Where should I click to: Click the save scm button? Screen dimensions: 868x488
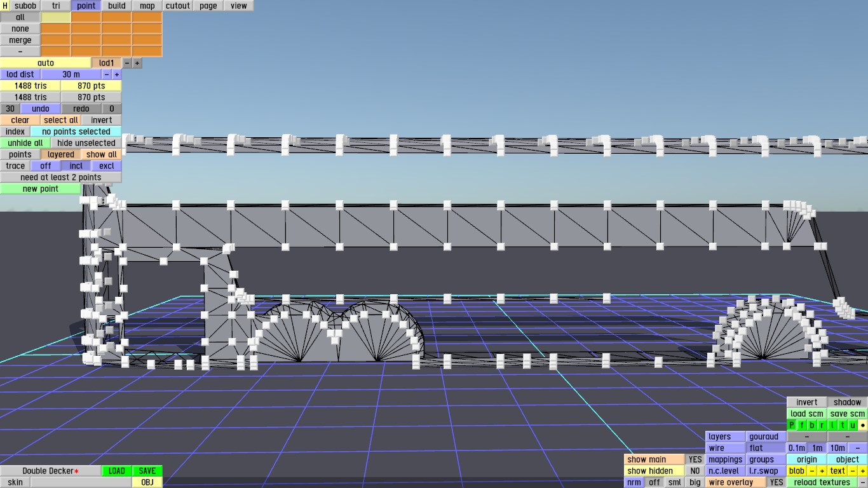click(x=848, y=414)
